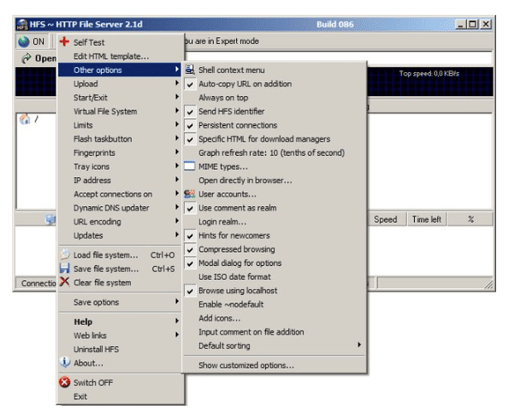This screenshot has height=420, width=511.
Task: Click the Load file system folder icon
Action: [65, 254]
